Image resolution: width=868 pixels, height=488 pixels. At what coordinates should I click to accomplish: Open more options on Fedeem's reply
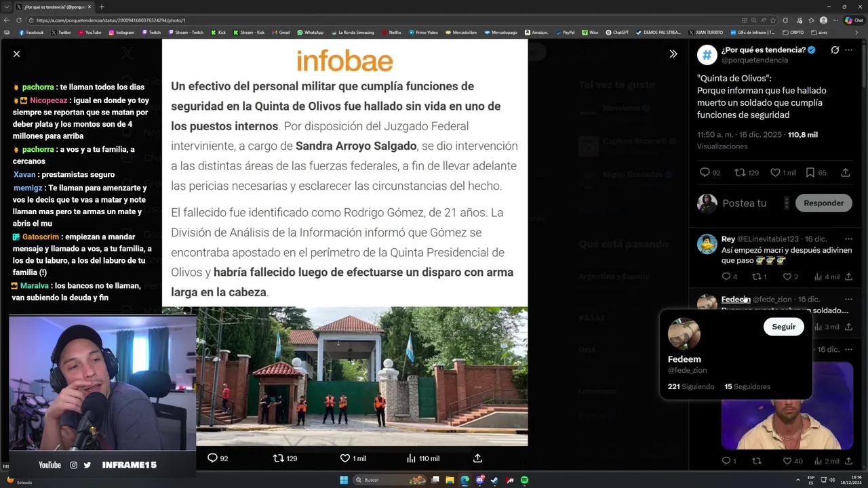[x=848, y=299]
